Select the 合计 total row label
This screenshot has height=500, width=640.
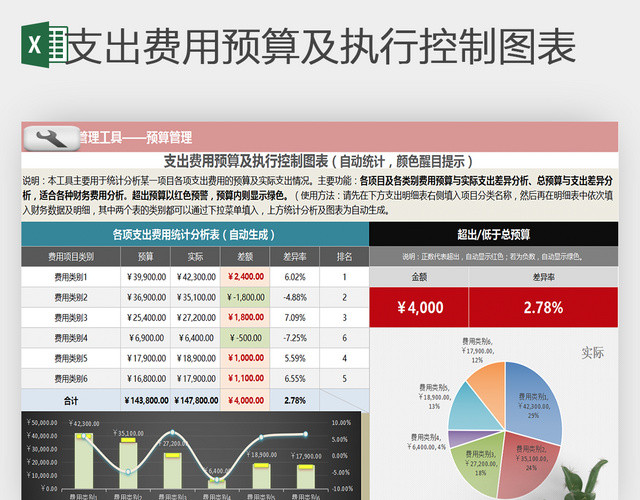coord(71,401)
